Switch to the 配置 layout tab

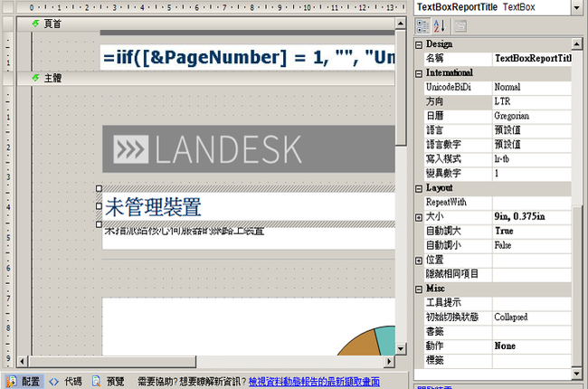pyautogui.click(x=23, y=382)
